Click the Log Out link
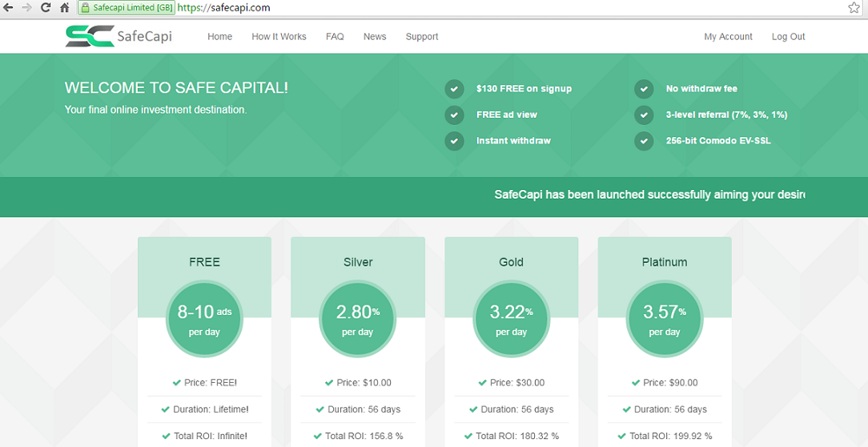 click(788, 37)
